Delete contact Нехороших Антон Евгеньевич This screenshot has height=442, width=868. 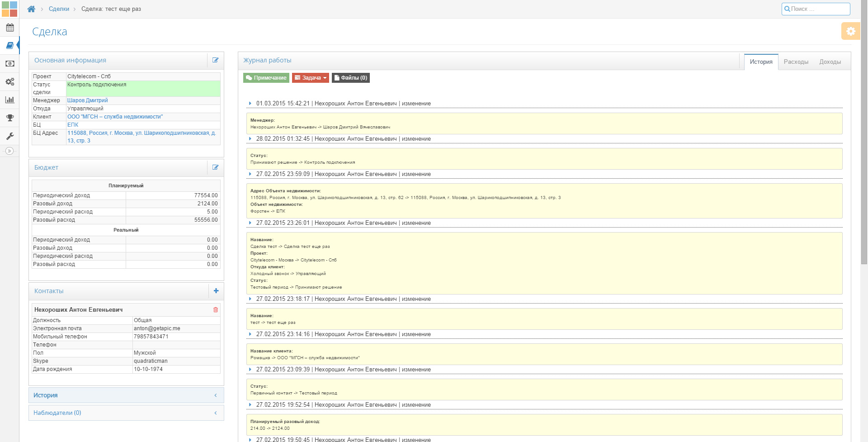pos(216,310)
